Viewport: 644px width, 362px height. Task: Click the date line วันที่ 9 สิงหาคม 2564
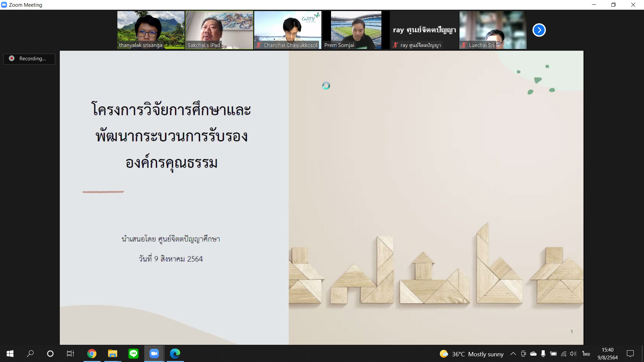click(x=171, y=259)
